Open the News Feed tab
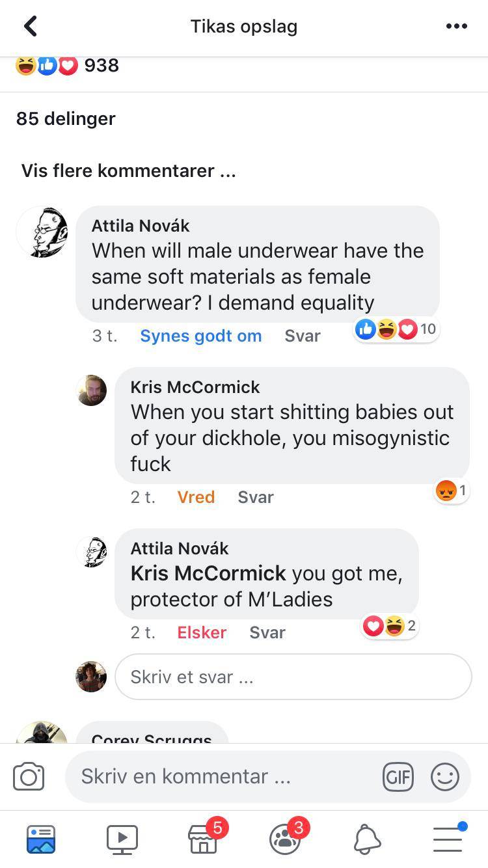 point(41,839)
